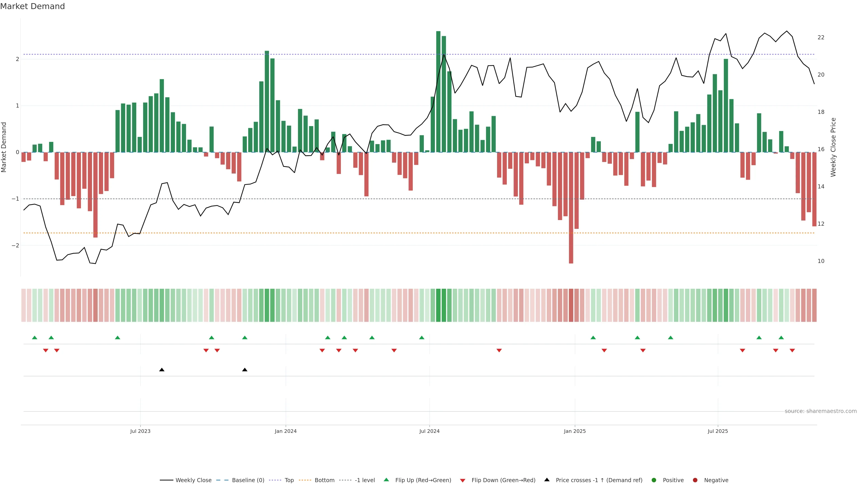Click the leftmost green flip-up triangle marker
The height and width of the screenshot is (488, 868).
(34, 338)
